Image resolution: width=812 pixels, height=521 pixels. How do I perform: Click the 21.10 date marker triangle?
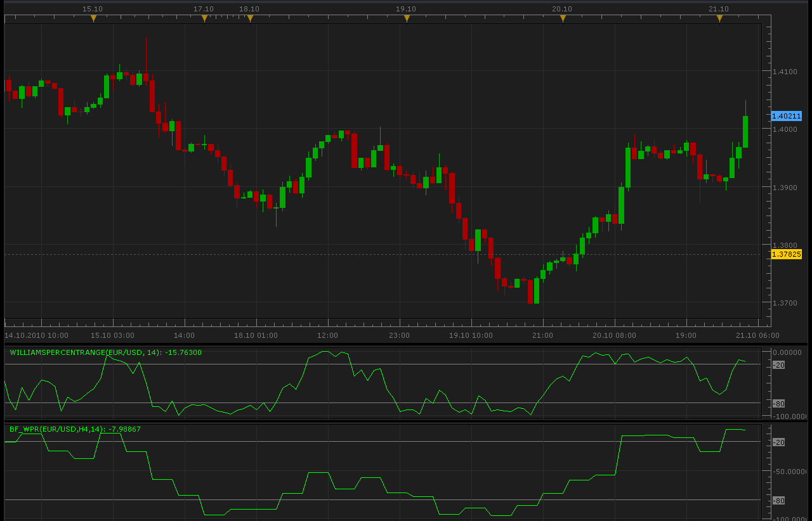(719, 18)
